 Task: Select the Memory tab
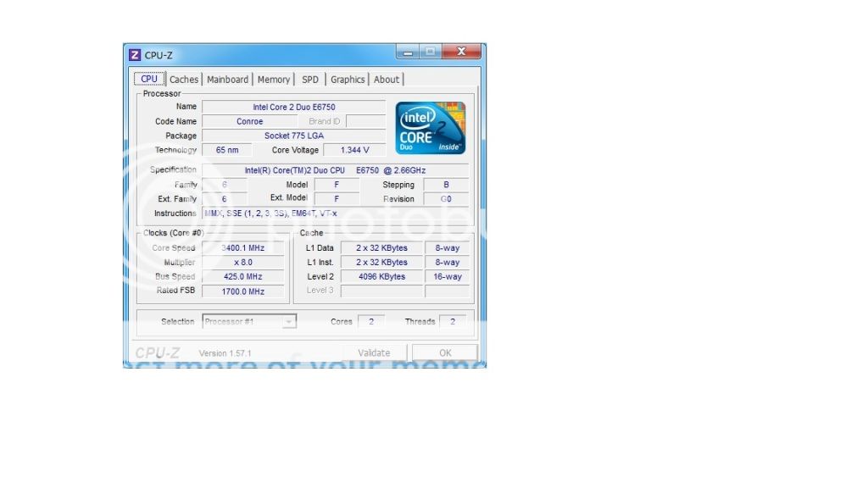(x=274, y=79)
